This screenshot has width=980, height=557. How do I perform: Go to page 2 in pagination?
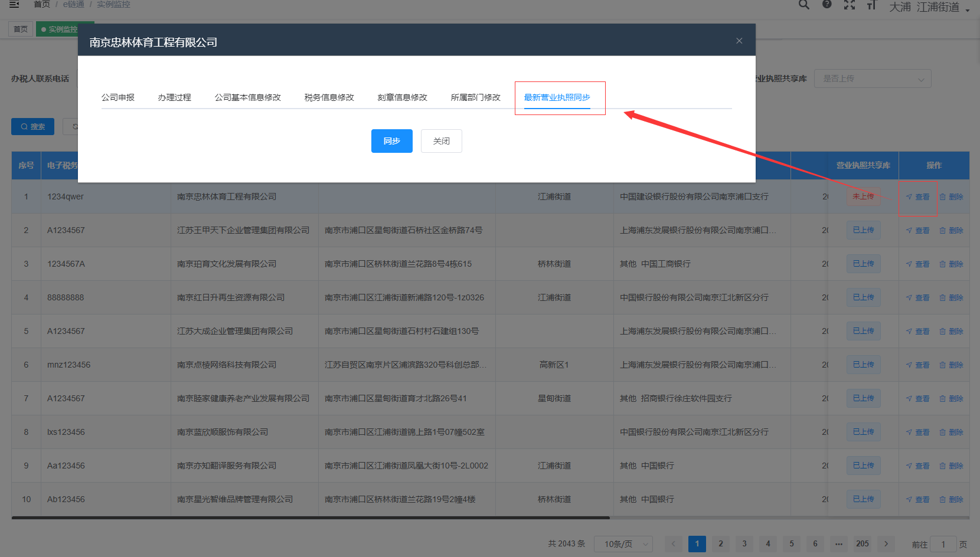click(x=721, y=544)
